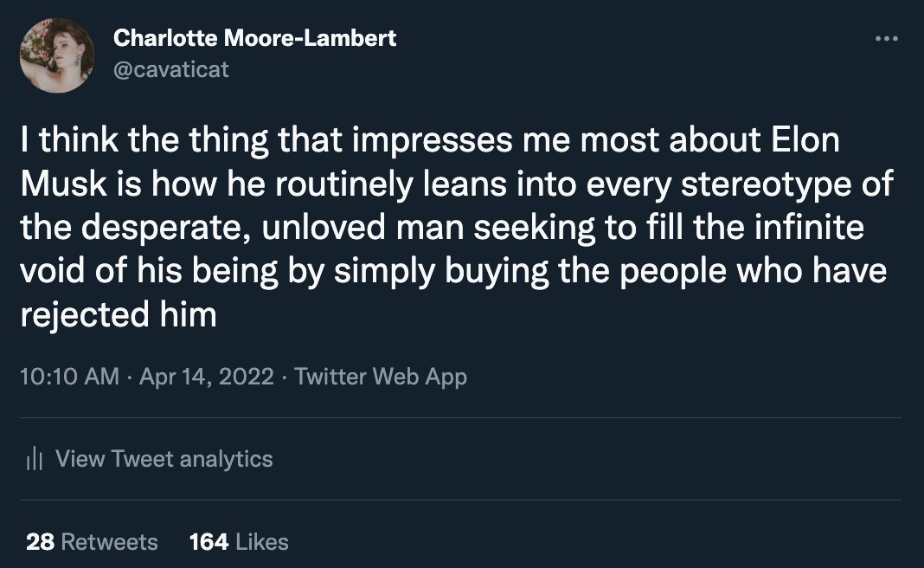The image size is (924, 568).
Task: Click the Apr 14, 2022 date
Action: 208,377
